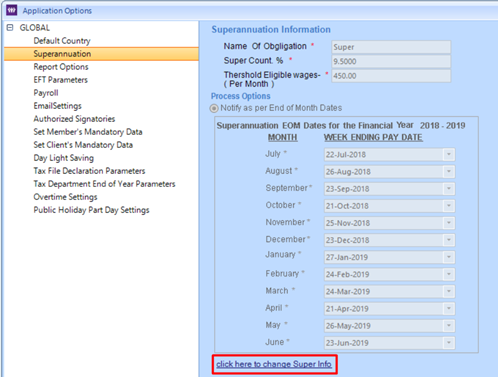Collapse the GLOBAL tree node
This screenshot has height=377, width=498.
click(x=10, y=28)
